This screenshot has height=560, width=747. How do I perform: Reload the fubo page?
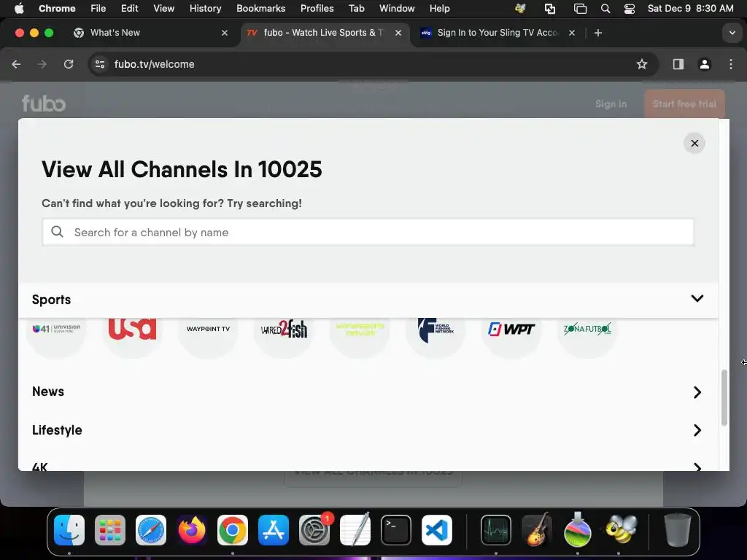click(x=69, y=64)
